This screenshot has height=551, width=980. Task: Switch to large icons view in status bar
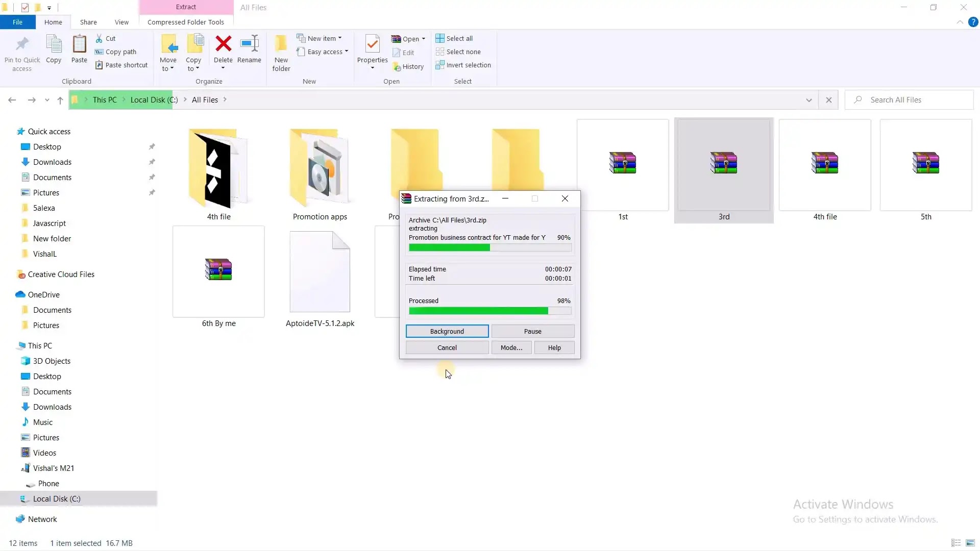pyautogui.click(x=970, y=543)
